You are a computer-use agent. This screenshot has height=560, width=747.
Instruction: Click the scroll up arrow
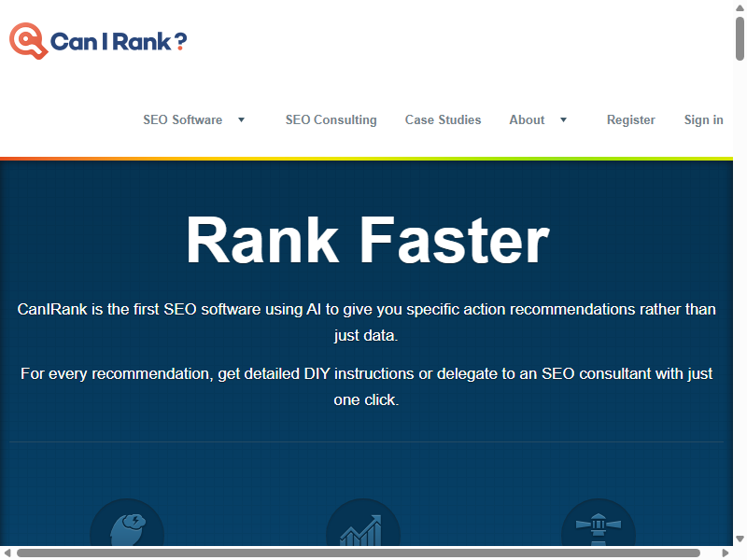tap(740, 7)
